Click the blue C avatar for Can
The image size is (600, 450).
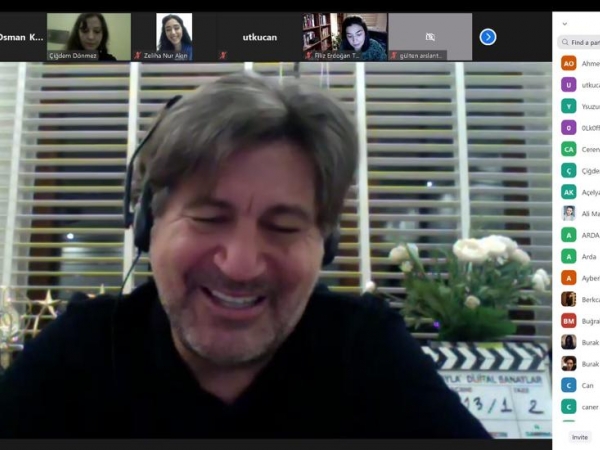(x=569, y=385)
